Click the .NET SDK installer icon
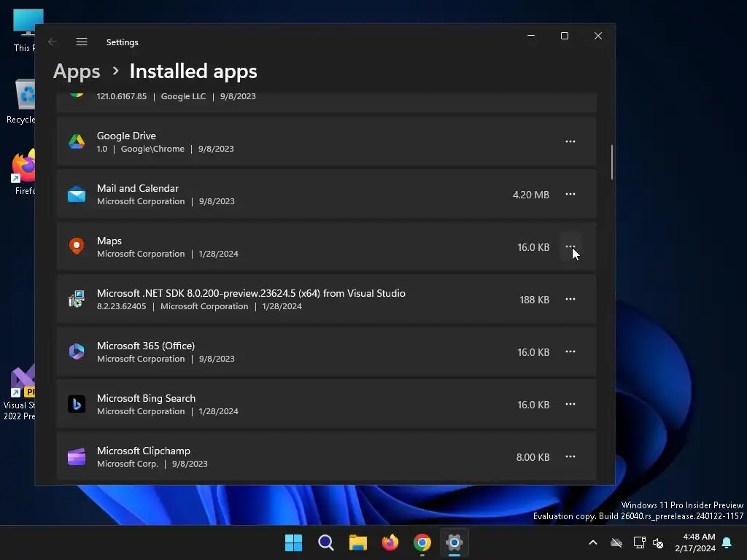 pos(76,299)
